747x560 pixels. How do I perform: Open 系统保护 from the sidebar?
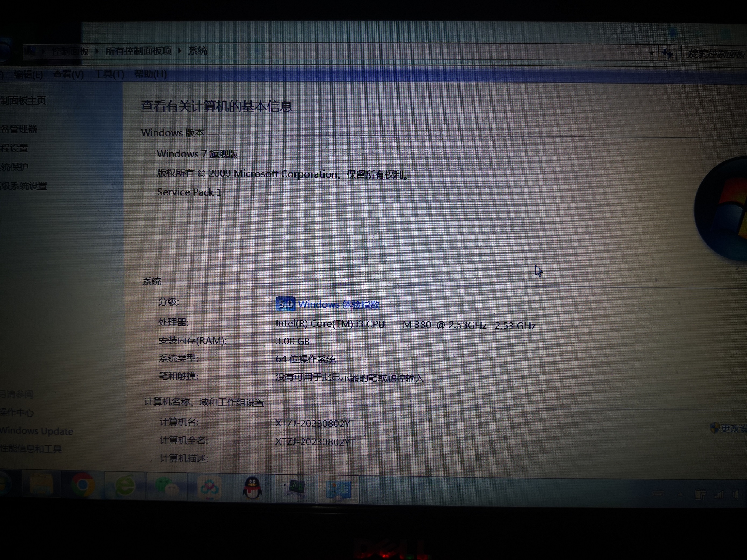[x=14, y=167]
